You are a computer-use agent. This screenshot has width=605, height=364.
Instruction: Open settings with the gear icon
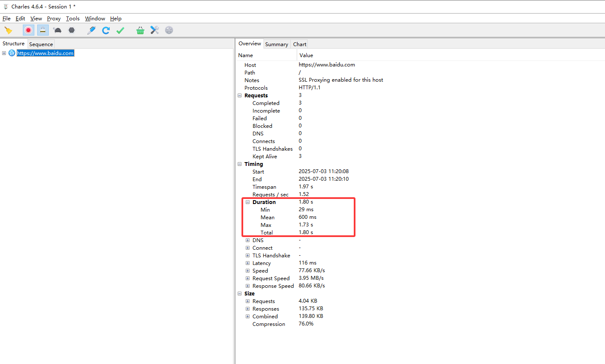coord(169,30)
